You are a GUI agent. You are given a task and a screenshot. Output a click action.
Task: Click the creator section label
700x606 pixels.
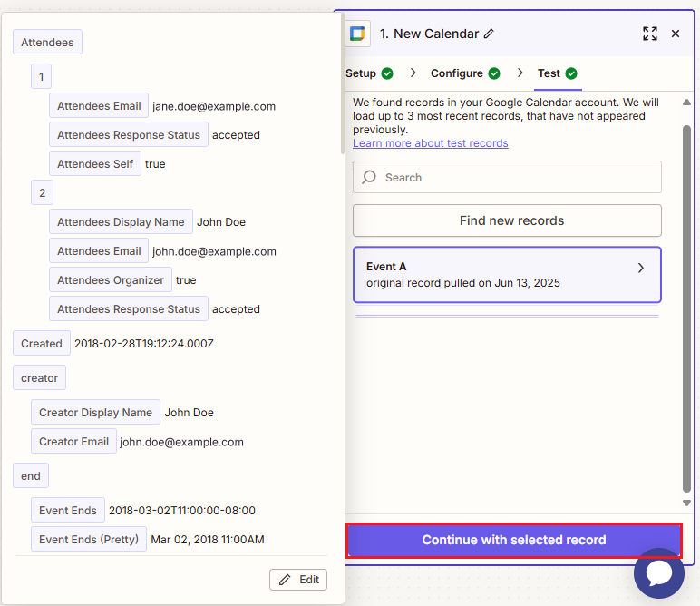(x=39, y=377)
